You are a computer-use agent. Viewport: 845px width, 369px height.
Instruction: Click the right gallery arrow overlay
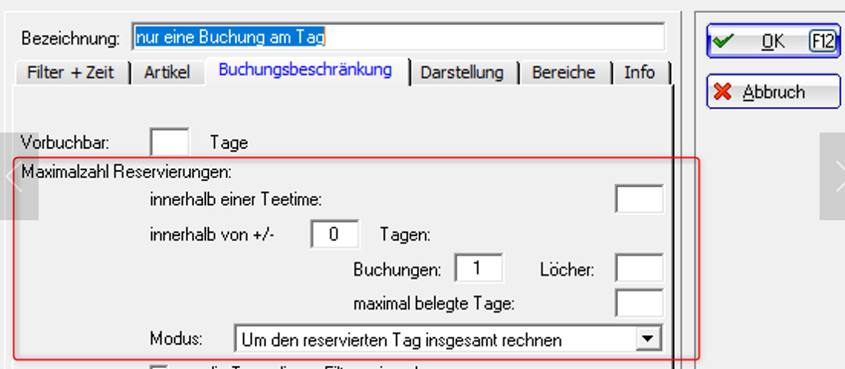(x=833, y=176)
